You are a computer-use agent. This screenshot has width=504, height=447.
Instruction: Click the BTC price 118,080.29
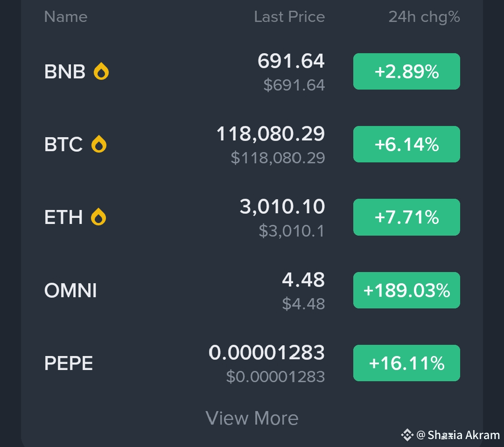pos(270,134)
